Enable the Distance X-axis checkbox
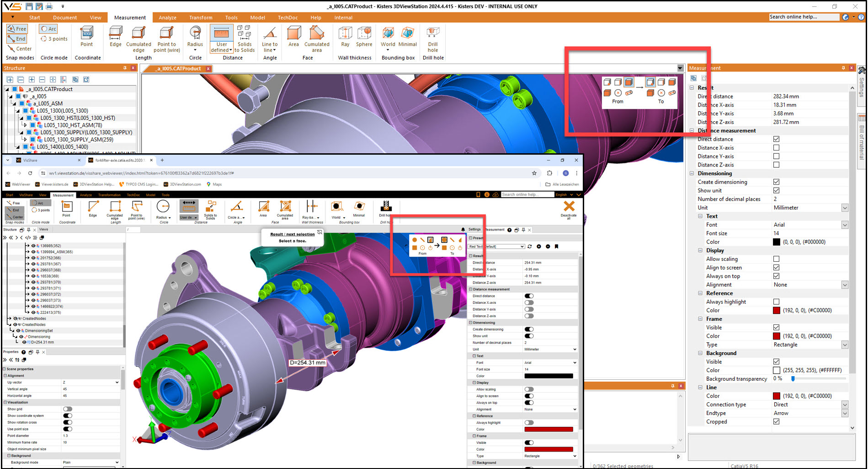This screenshot has height=469, width=868. (776, 148)
